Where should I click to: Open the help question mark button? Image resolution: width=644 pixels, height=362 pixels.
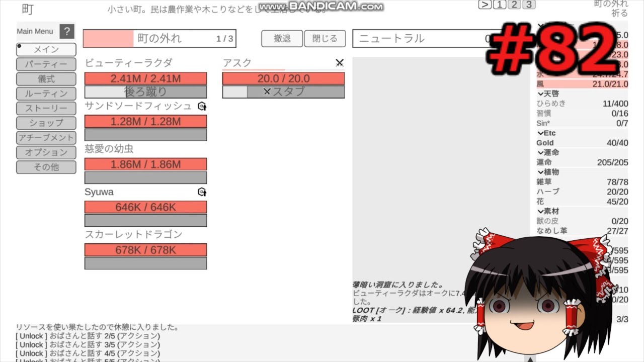67,32
